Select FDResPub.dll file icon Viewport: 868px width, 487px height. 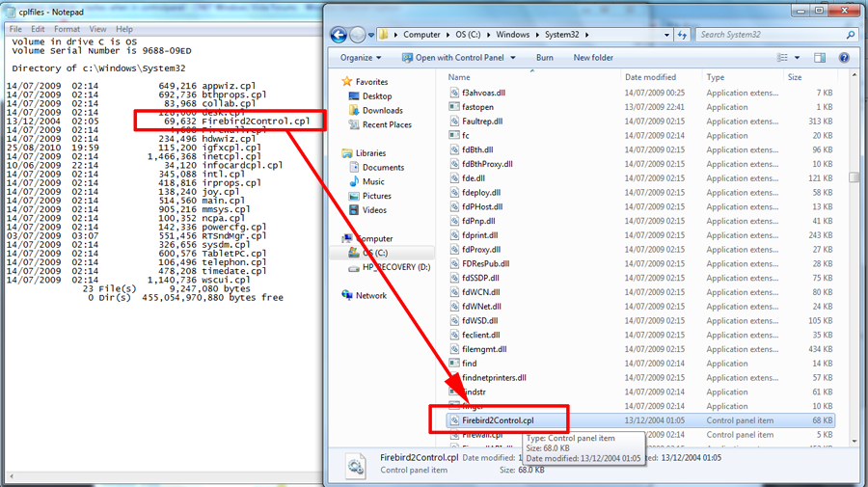tap(454, 263)
